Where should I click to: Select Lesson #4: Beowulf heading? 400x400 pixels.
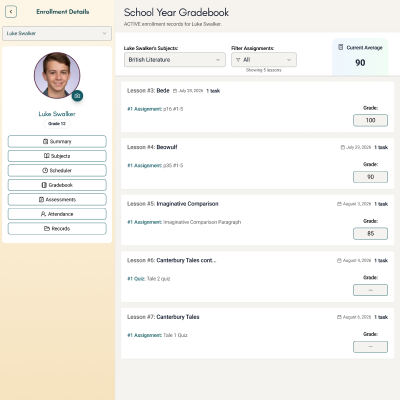152,147
